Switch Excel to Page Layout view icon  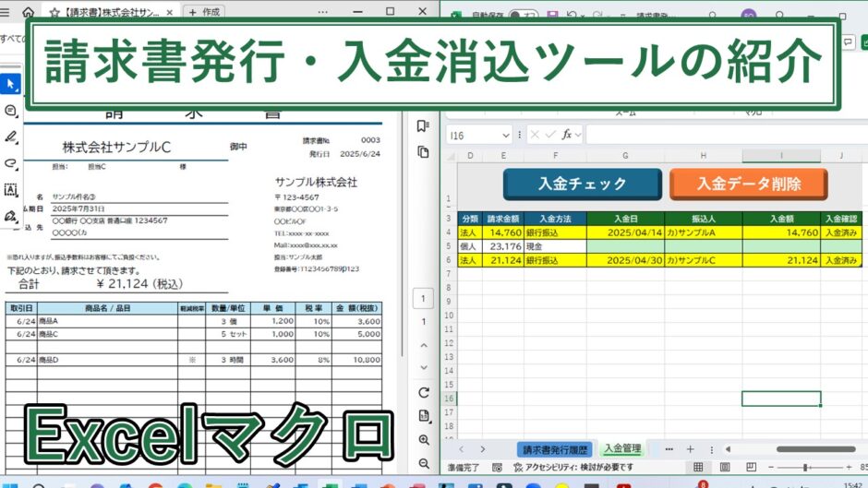click(x=725, y=468)
